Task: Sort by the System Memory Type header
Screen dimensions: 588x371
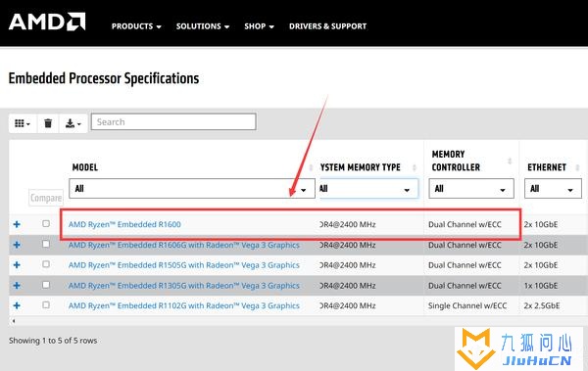Action: click(361, 167)
